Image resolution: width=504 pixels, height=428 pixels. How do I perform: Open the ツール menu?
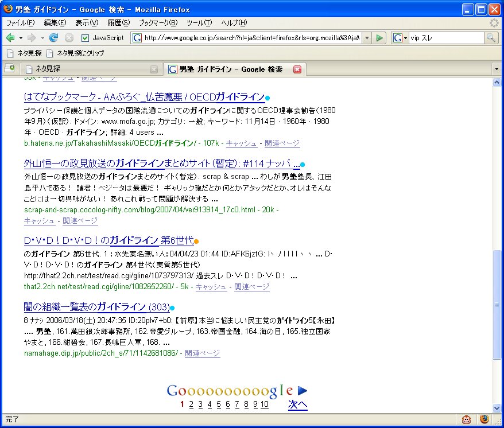click(x=199, y=23)
